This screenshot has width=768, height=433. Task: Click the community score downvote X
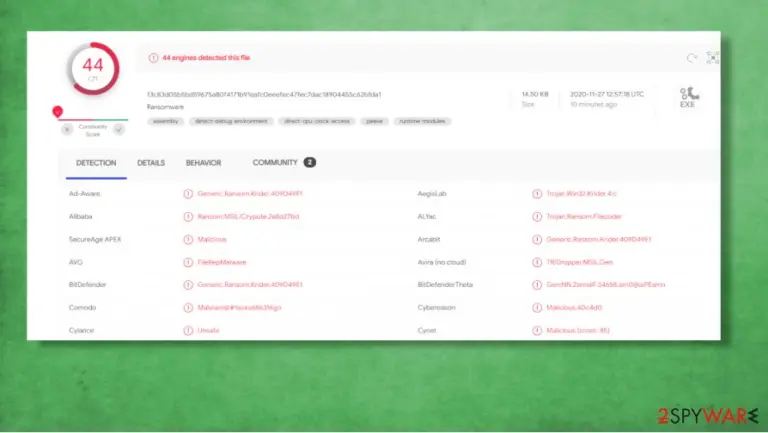click(x=67, y=129)
